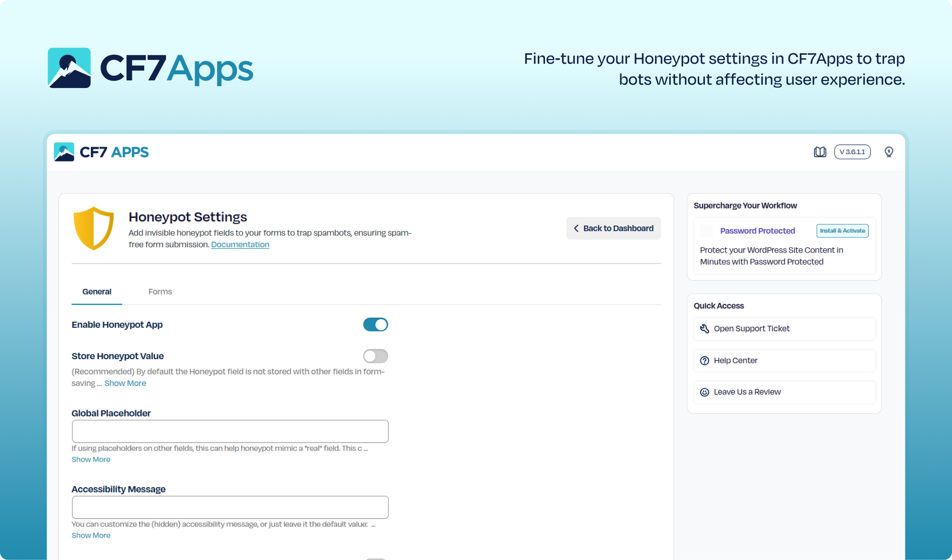
Task: Turn on Store Honeypot Value switch
Action: tap(376, 356)
